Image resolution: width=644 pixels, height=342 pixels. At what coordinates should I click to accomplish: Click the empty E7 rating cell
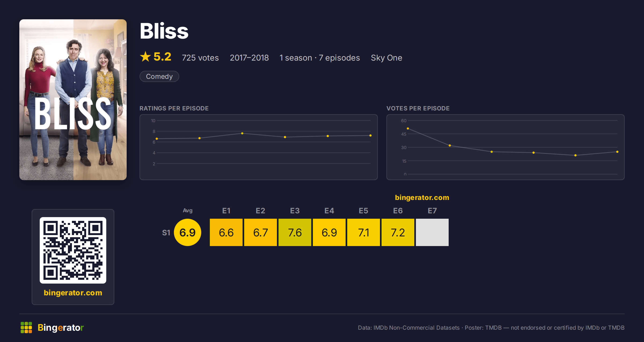432,232
